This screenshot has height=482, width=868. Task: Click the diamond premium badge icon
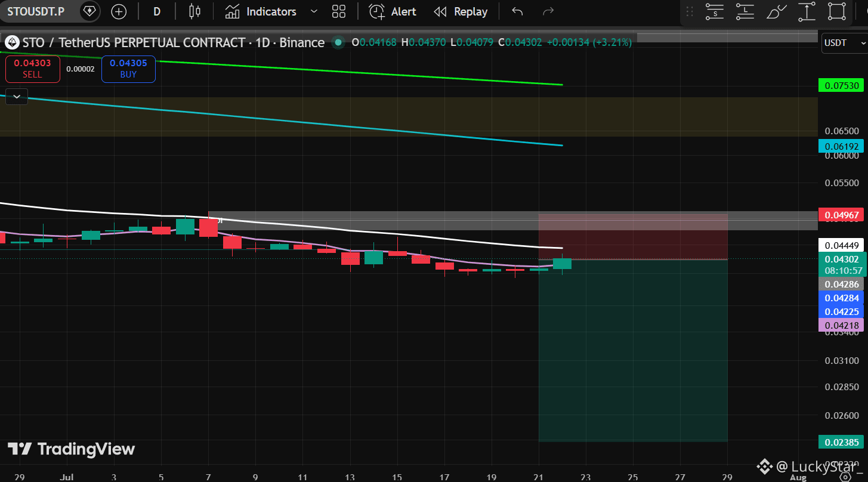click(89, 11)
